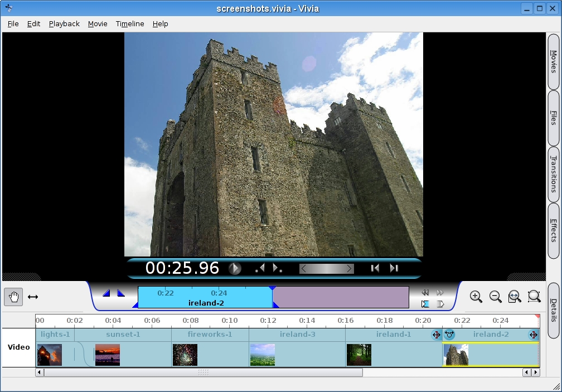Click the red playhead marker at ruler end

(537, 317)
